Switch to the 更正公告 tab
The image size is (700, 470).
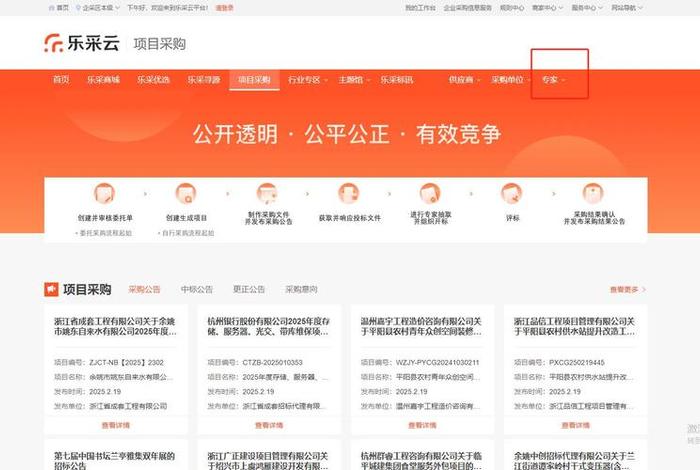pos(249,289)
